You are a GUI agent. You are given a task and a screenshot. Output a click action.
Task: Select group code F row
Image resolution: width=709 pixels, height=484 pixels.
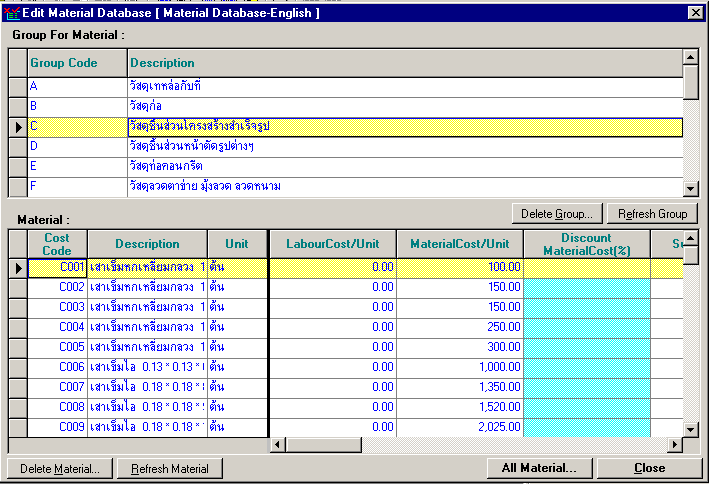(346, 186)
